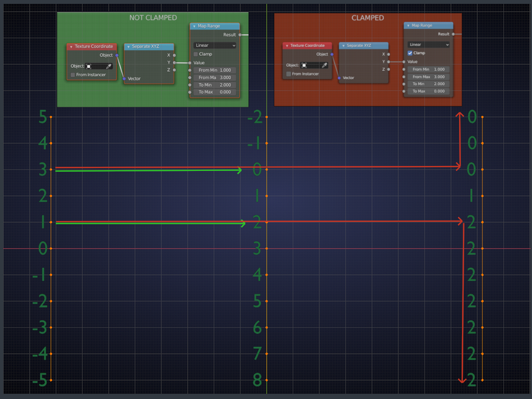Check Clamp box in NOT CLAMPED Map Range
This screenshot has width=532, height=399.
click(196, 54)
